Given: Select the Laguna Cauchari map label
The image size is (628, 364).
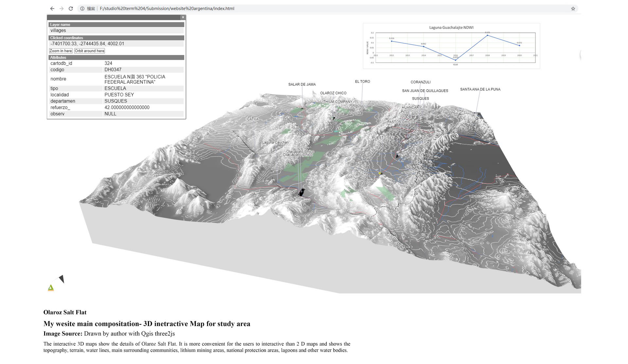Looking at the screenshot, I should [x=275, y=143].
